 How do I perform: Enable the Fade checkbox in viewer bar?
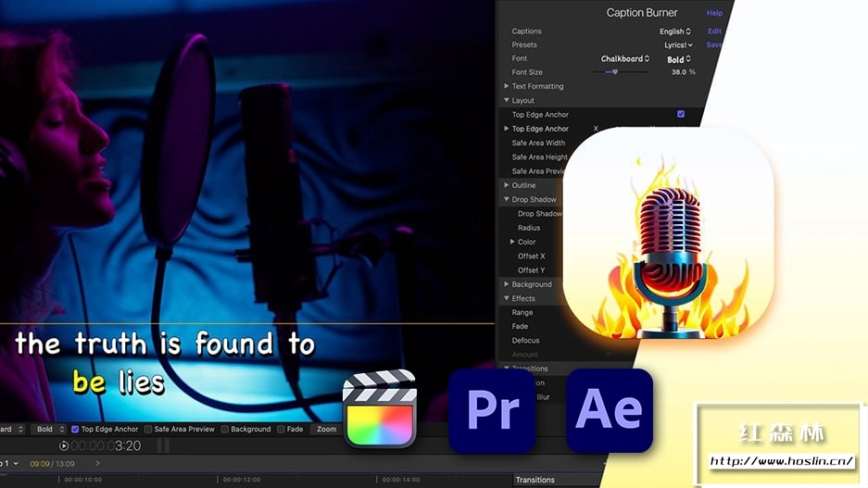[281, 430]
